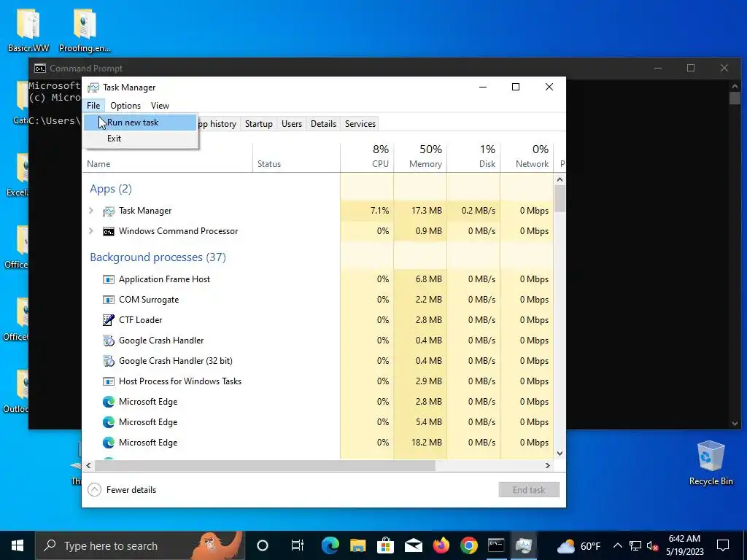Switch to Command Prompt on the taskbar
The width and height of the screenshot is (747, 560).
point(496,545)
